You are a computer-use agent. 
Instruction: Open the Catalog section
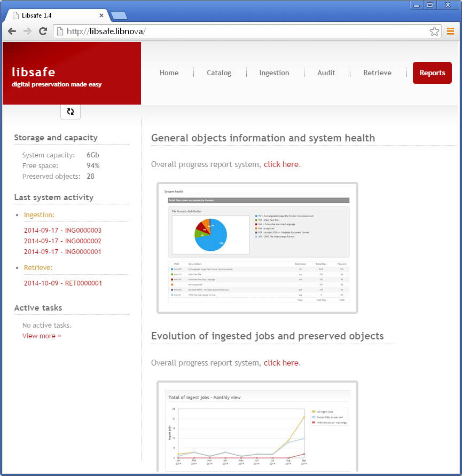click(x=219, y=73)
